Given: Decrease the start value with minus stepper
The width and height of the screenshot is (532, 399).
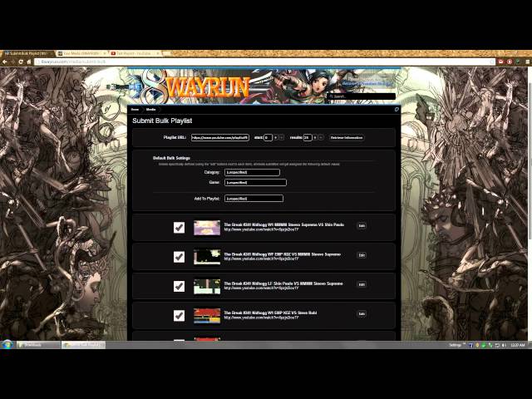Looking at the screenshot, I should (282, 138).
